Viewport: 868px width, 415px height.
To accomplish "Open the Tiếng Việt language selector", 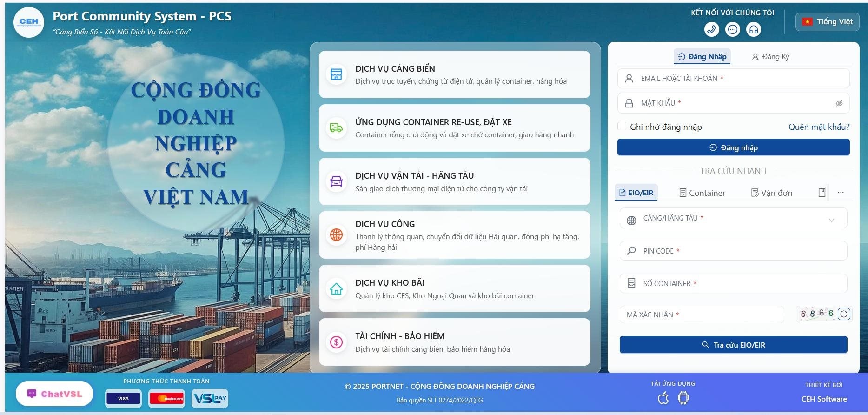I will [828, 22].
